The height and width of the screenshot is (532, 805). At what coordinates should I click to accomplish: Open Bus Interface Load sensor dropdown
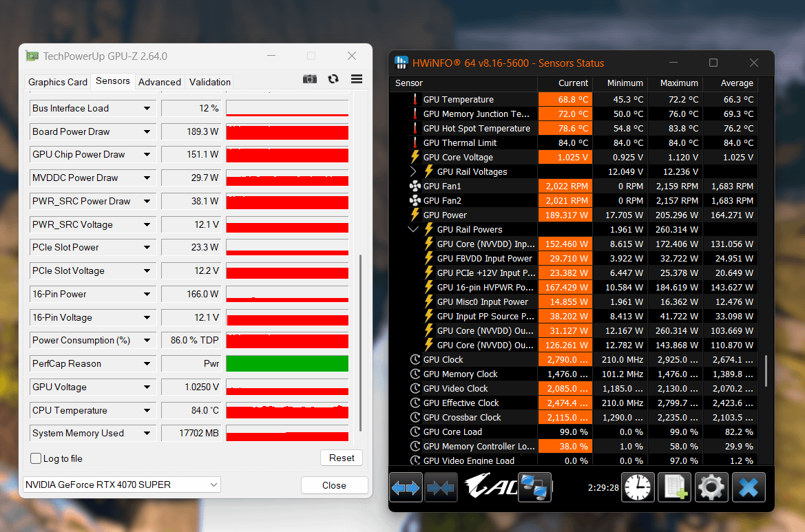pos(147,108)
